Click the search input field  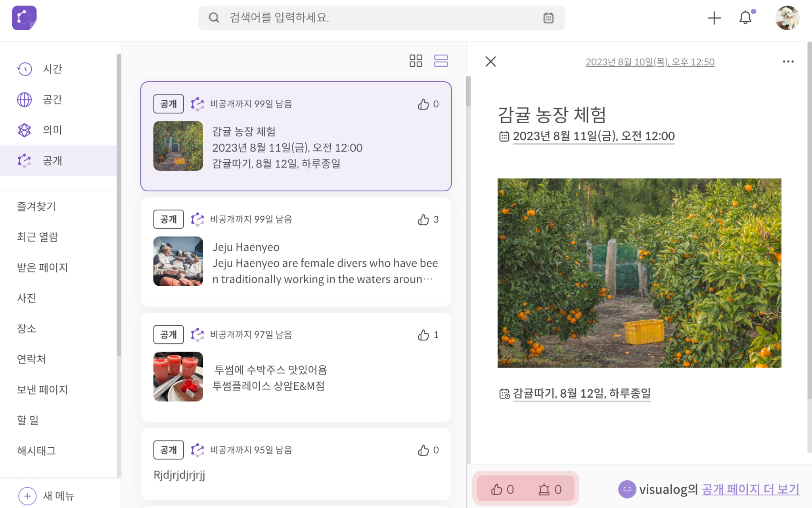(x=381, y=18)
